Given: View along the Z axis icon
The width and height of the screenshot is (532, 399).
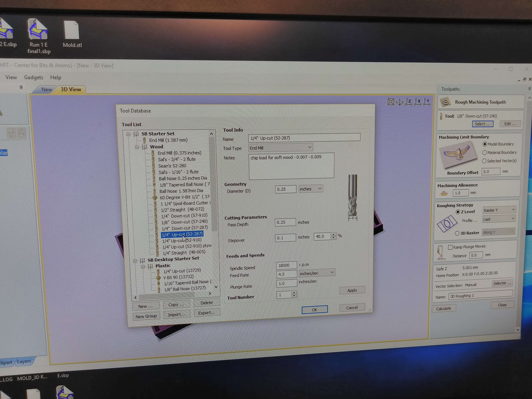Looking at the screenshot, I should tap(409, 102).
